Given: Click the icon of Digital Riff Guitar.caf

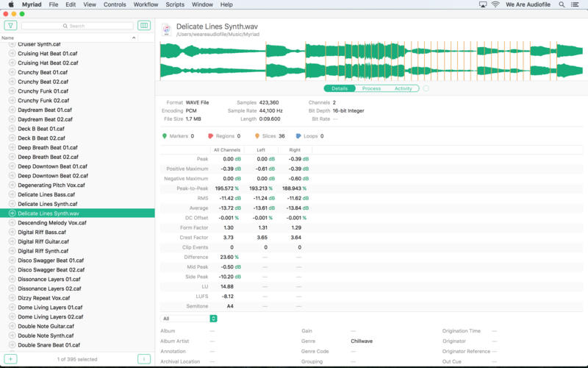Looking at the screenshot, I should (x=12, y=241).
